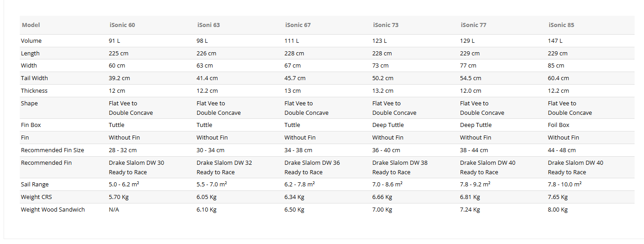
Task: Click the Foil Box cell for iSonic 85
Action: point(559,125)
